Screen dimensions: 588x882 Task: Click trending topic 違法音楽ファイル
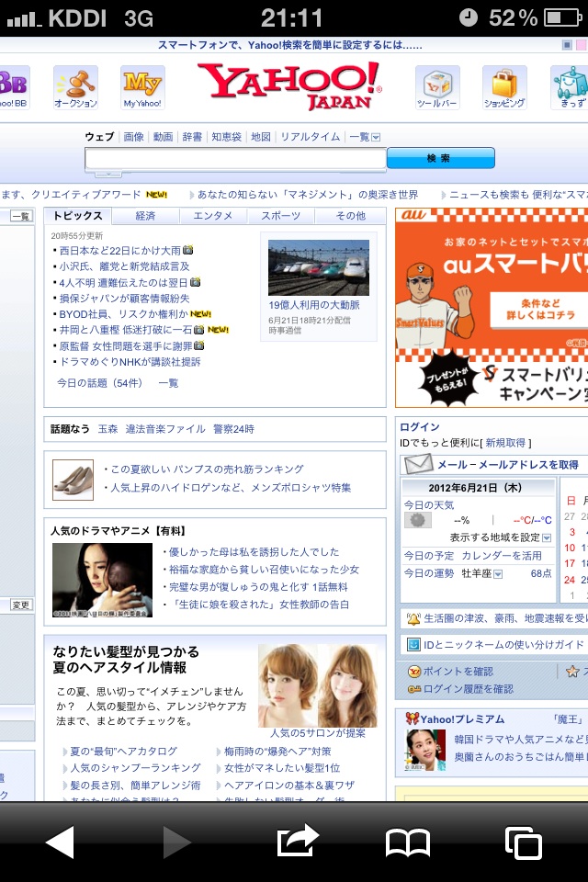165,429
